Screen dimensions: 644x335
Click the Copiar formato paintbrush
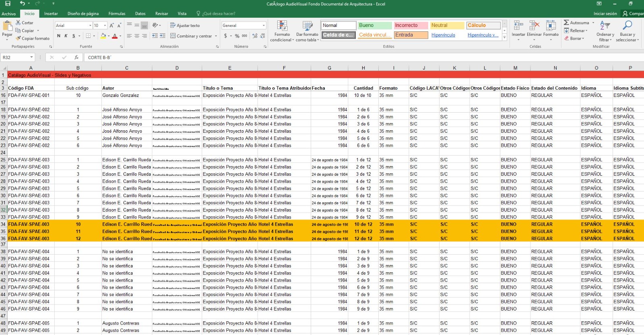click(18, 39)
